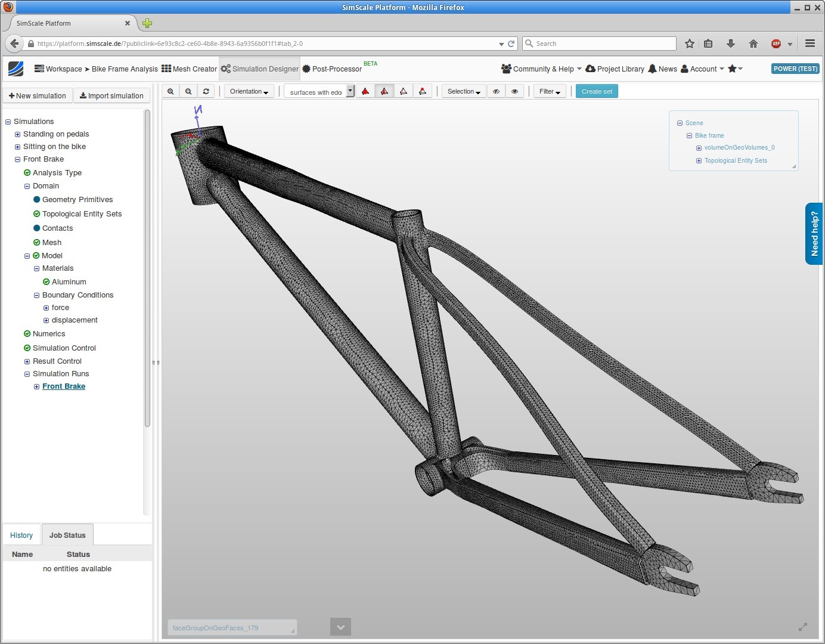
Task: Open the Simulation Designer tab
Action: (260, 69)
